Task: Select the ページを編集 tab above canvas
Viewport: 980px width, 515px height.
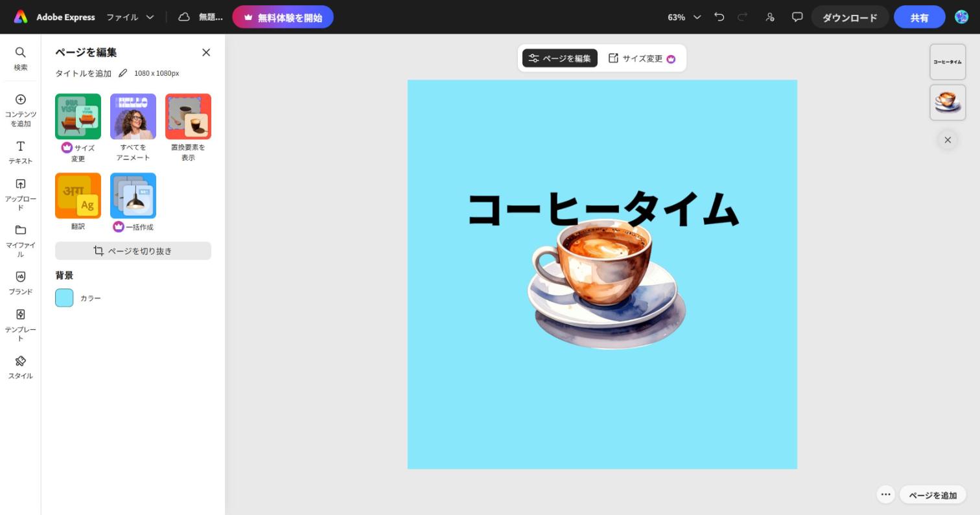Action: (560, 58)
